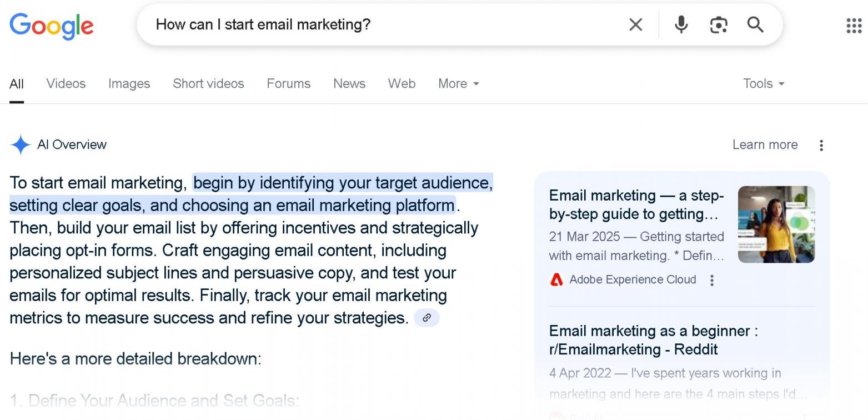Open Adobe Experience Cloud result options
868x420 pixels.
[x=712, y=280]
